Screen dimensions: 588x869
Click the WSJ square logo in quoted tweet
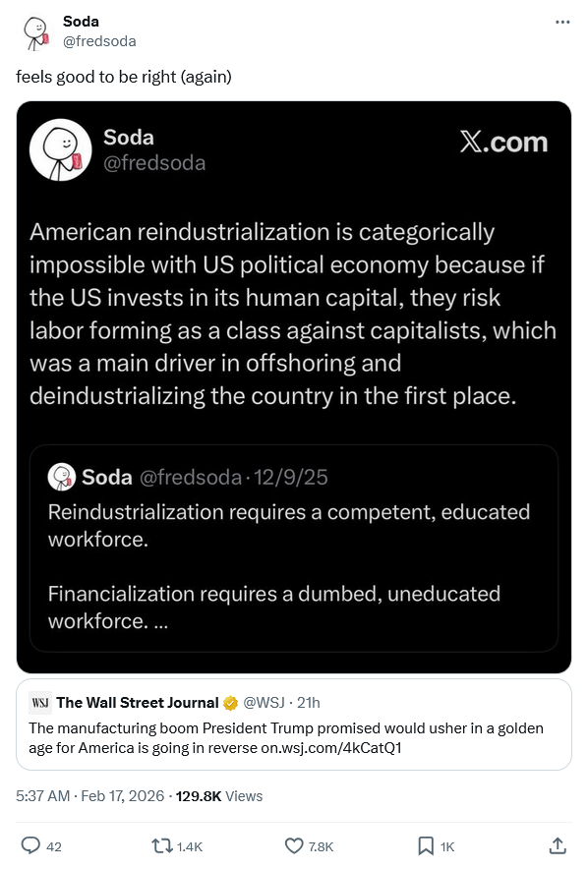40,702
